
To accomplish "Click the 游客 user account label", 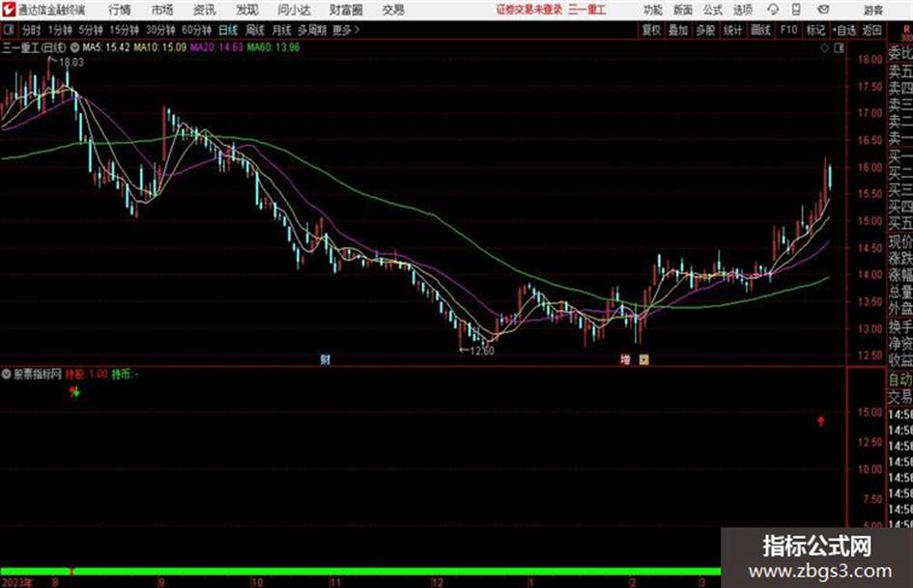I will pos(872,10).
